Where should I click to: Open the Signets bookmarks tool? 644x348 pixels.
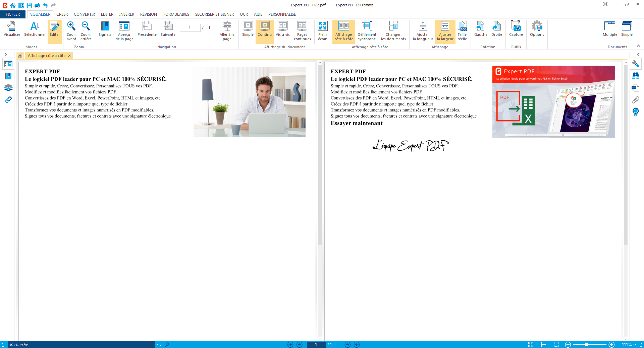coord(105,29)
